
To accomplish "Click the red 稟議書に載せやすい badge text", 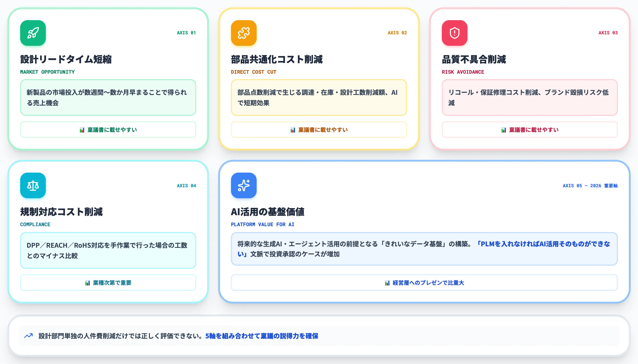I will (534, 130).
